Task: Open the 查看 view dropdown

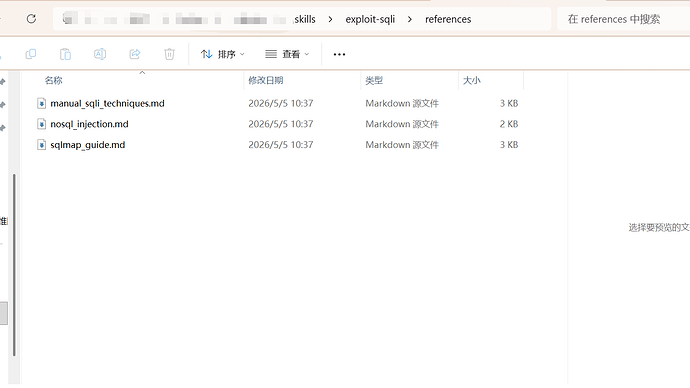Action: [x=287, y=54]
